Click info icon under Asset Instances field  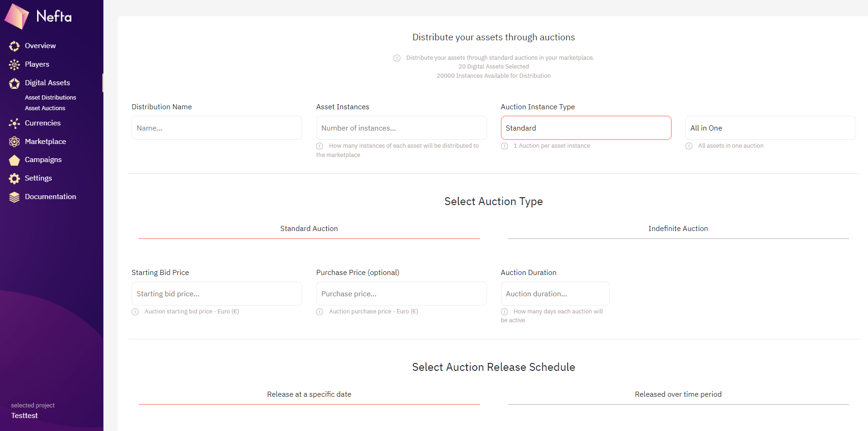[x=320, y=146]
